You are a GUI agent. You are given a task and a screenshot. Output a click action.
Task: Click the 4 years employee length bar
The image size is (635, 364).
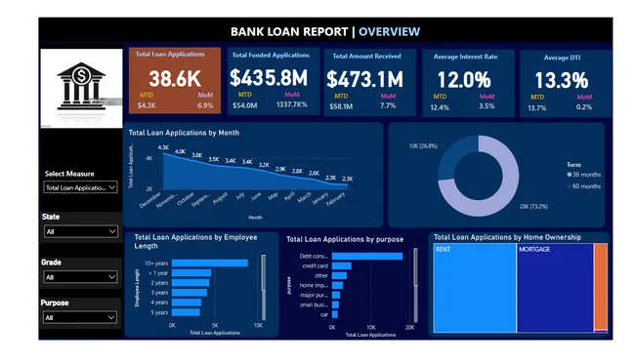coord(187,303)
